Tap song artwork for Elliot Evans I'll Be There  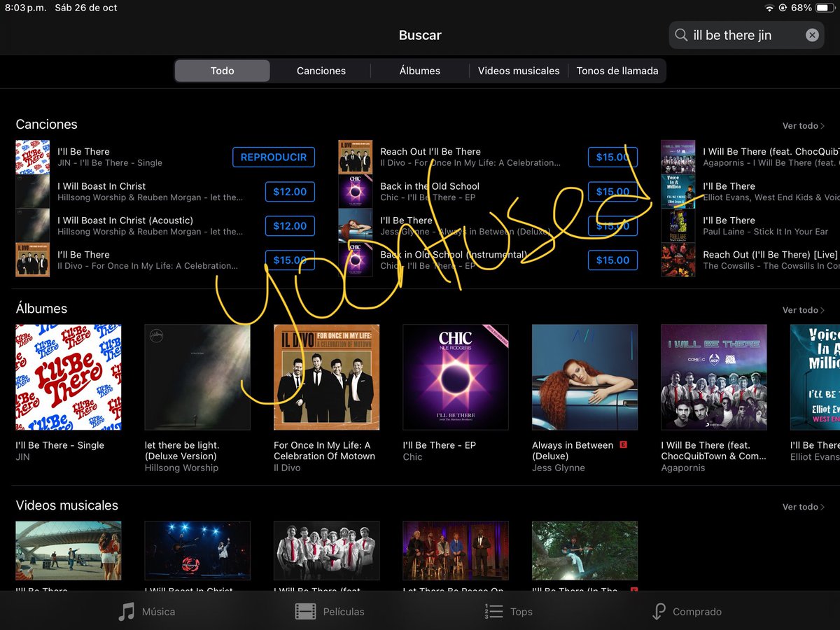click(x=678, y=191)
